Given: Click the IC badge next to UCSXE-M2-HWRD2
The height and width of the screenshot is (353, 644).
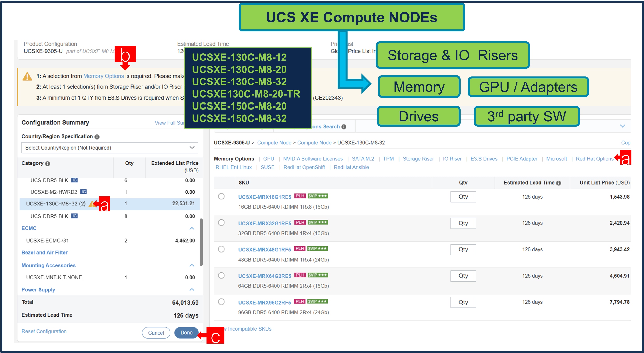Looking at the screenshot, I should (83, 191).
